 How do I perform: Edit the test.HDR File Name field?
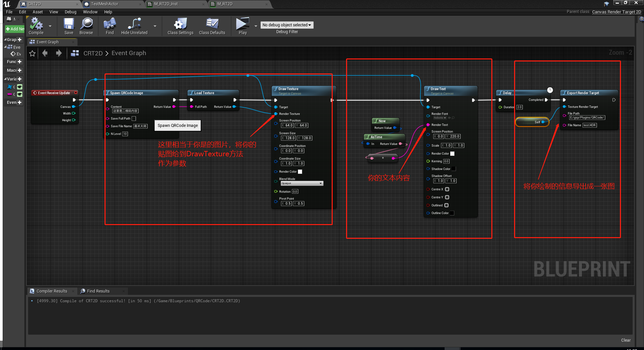pyautogui.click(x=590, y=125)
